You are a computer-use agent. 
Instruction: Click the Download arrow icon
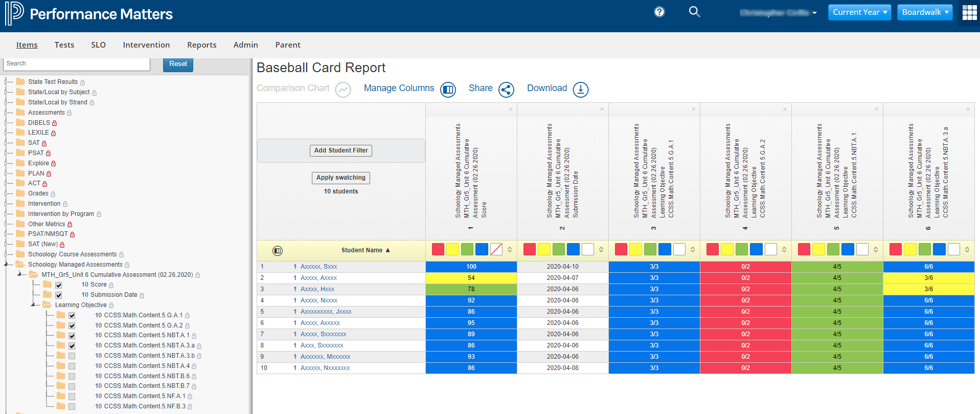580,90
